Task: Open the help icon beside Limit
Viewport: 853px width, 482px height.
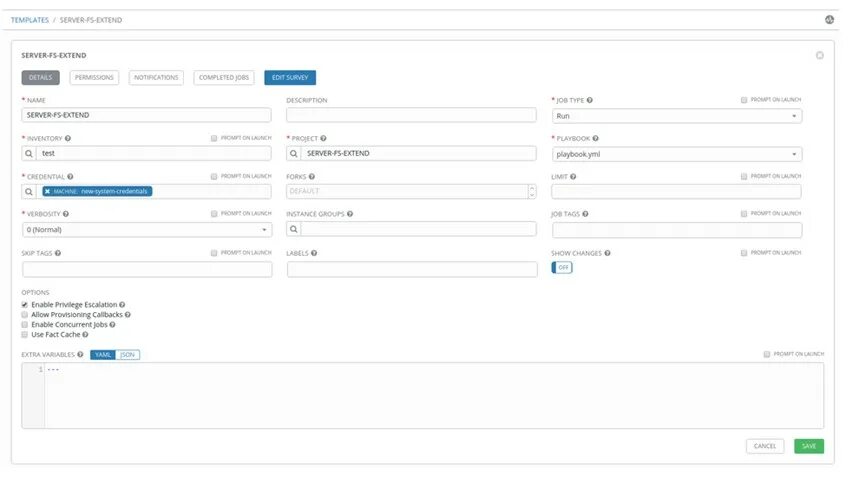Action: (573, 176)
